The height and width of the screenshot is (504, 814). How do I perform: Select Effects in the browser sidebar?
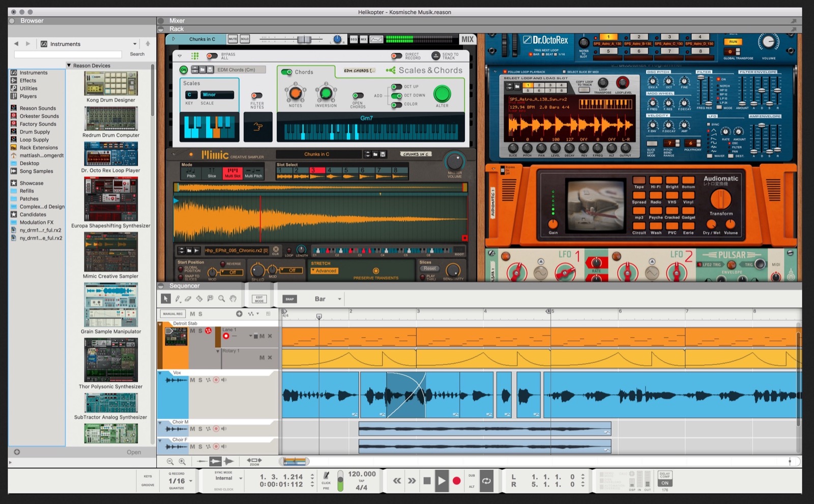tap(28, 80)
